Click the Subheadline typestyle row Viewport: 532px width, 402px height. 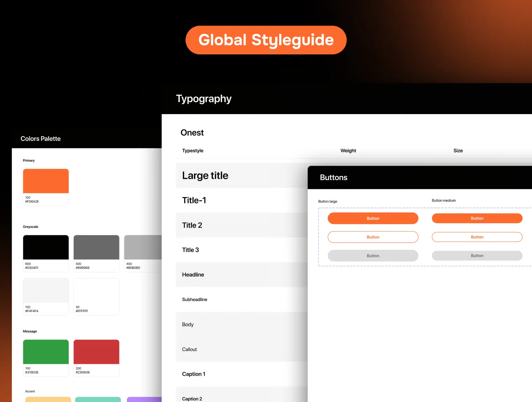[x=242, y=299]
